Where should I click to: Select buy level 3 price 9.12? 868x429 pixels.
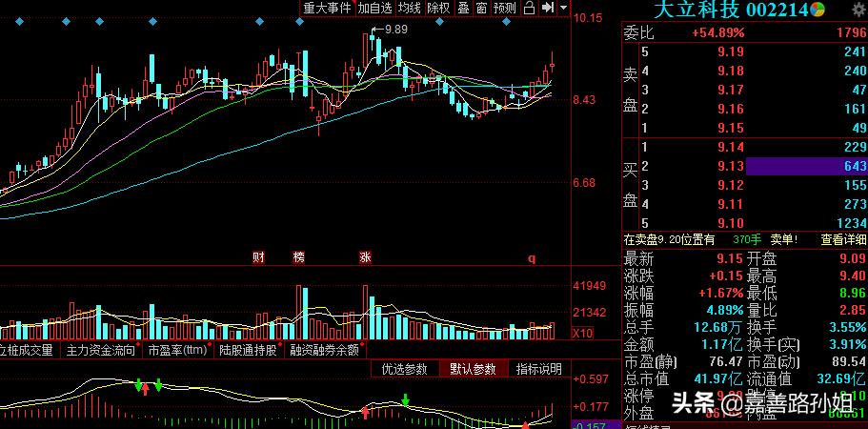(731, 185)
